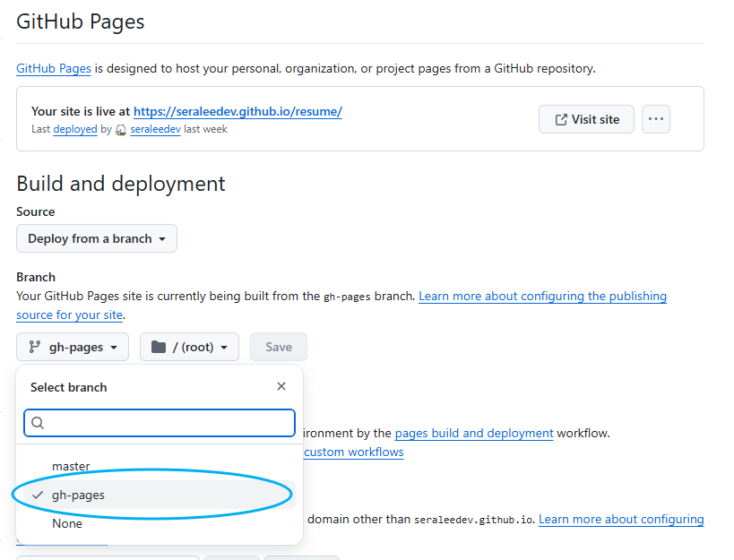734x560 pixels.
Task: Click the 'GitHub Pages' page heading
Action: click(81, 22)
